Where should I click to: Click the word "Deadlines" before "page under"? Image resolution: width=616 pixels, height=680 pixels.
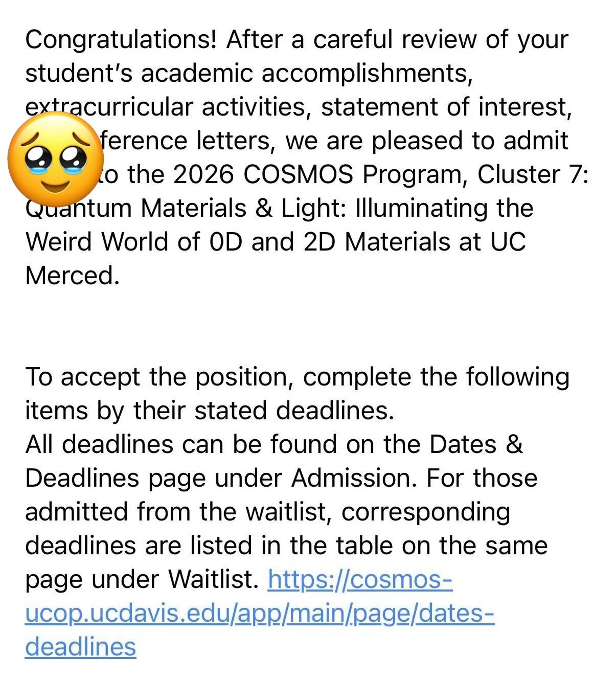click(x=82, y=478)
